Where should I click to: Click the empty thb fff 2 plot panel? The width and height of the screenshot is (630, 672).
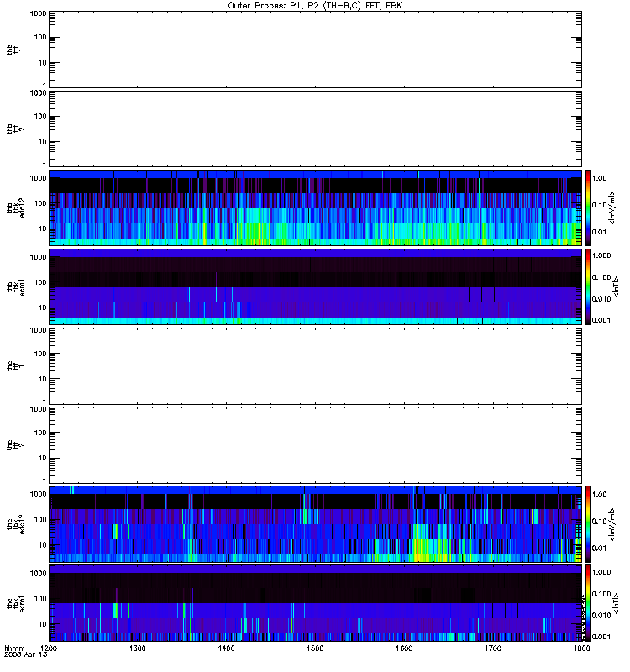pyautogui.click(x=315, y=129)
